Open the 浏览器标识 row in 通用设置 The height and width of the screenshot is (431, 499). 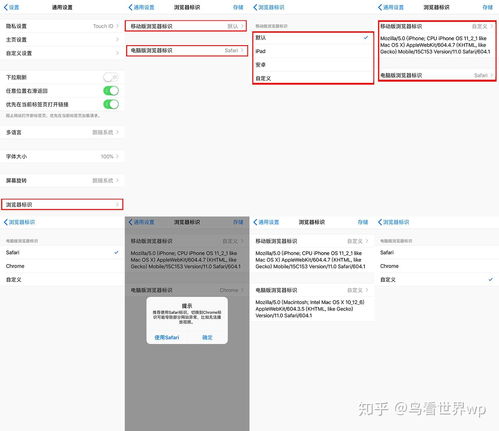[x=62, y=204]
